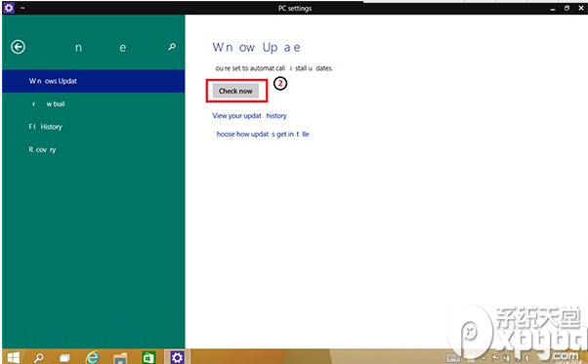
Task: Open the Preview builds sidebar entry
Action: [93, 103]
